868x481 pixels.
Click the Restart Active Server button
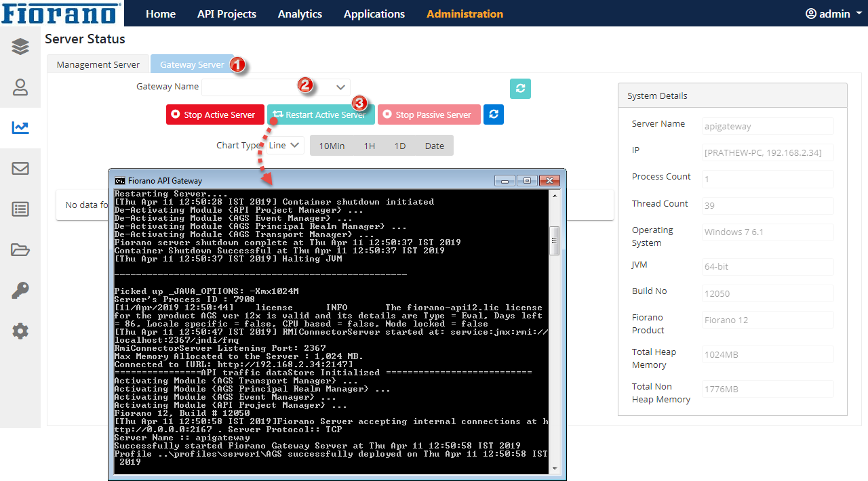[321, 114]
